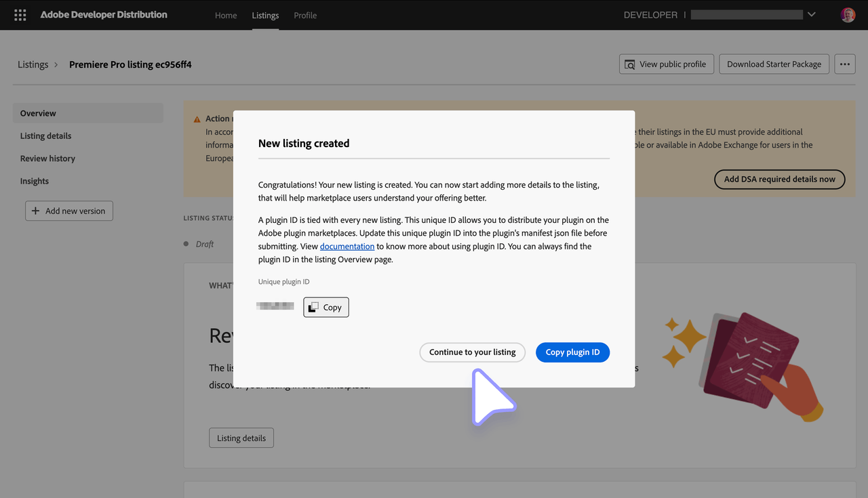Open the documentation link
The height and width of the screenshot is (498, 868).
[347, 246]
